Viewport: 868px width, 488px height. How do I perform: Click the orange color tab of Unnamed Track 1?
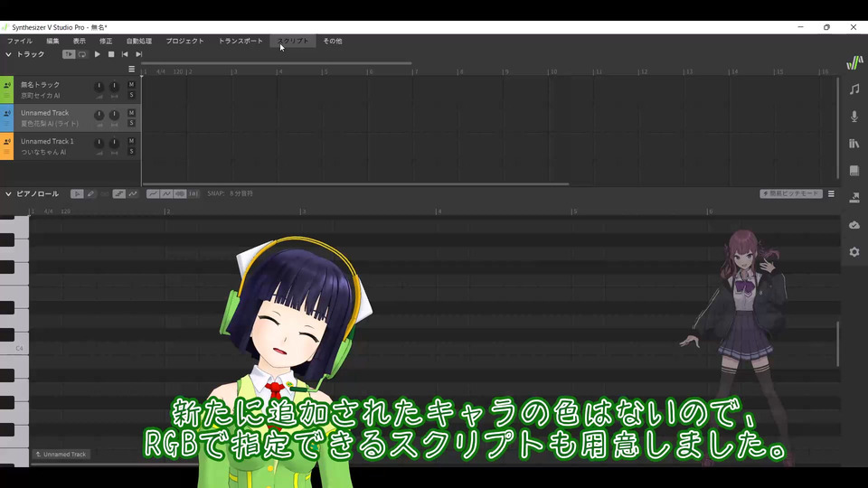[6, 146]
